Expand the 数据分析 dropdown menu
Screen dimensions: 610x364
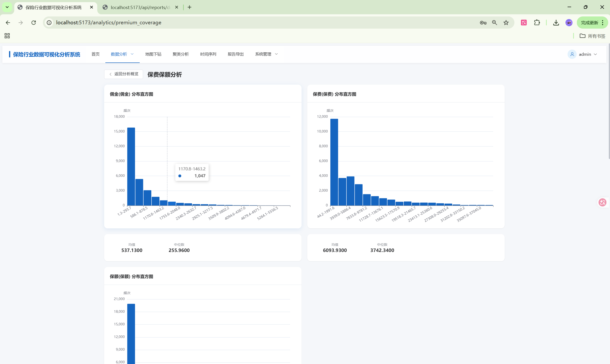coord(122,54)
